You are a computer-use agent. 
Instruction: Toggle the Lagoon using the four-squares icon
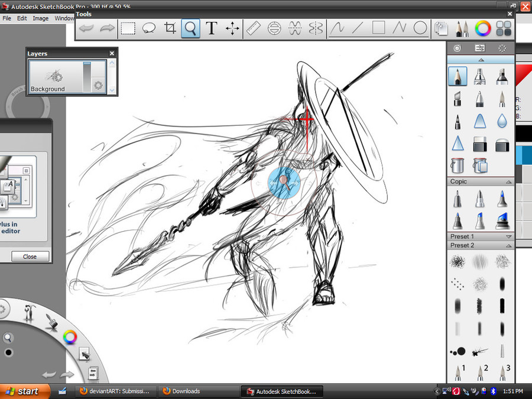(x=504, y=28)
